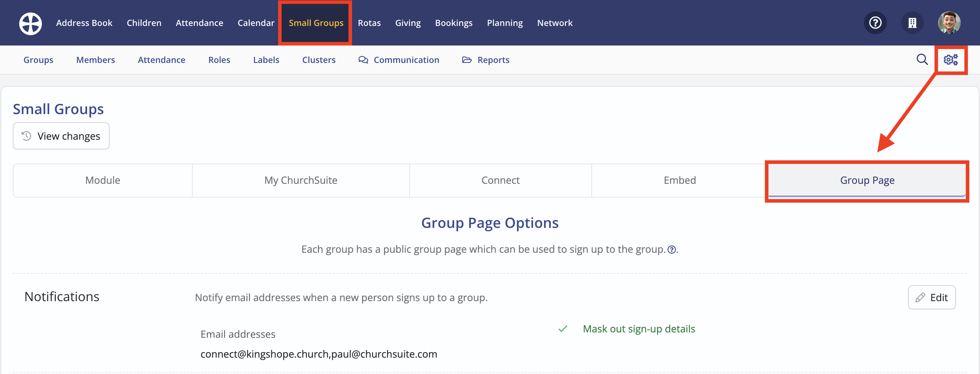Open Bookings module

[x=453, y=23]
